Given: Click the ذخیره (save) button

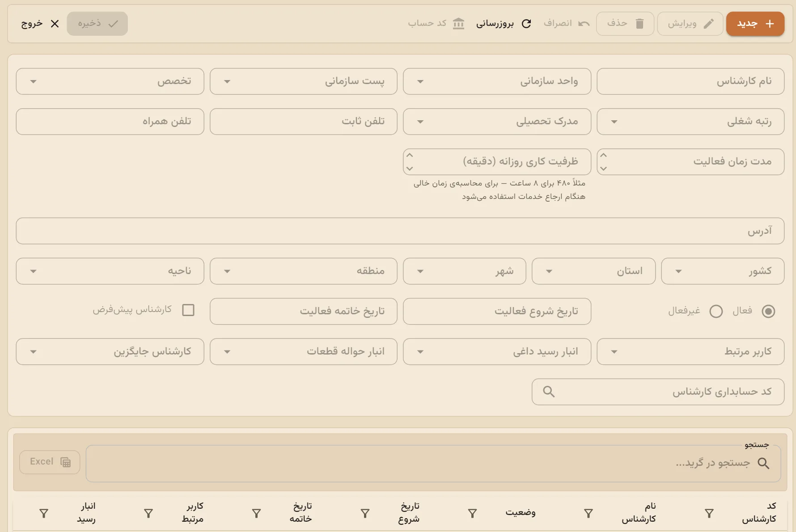Looking at the screenshot, I should coord(97,24).
